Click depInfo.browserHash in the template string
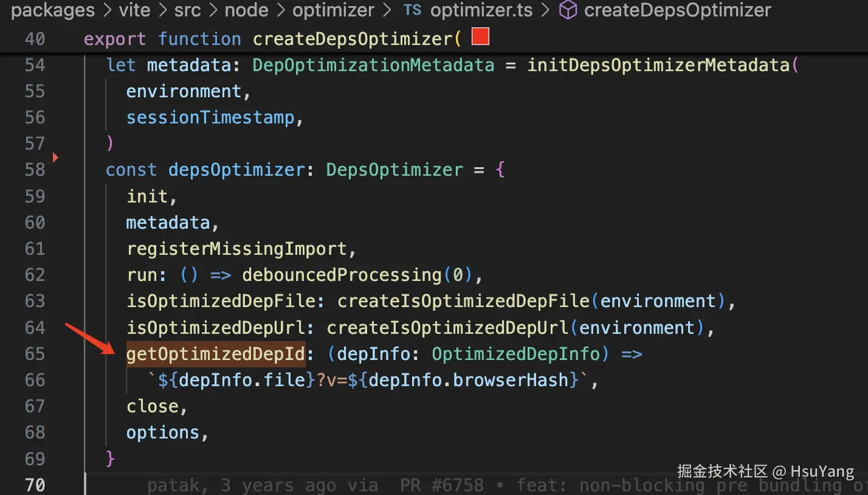This screenshot has width=868, height=495. coord(468,380)
